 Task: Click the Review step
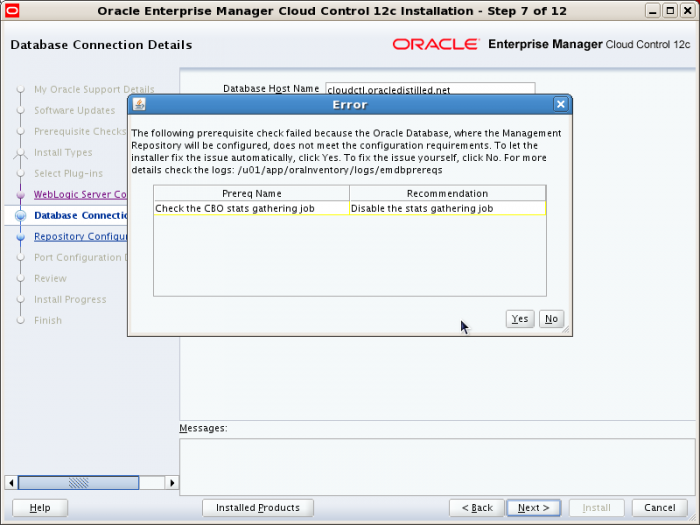(50, 278)
